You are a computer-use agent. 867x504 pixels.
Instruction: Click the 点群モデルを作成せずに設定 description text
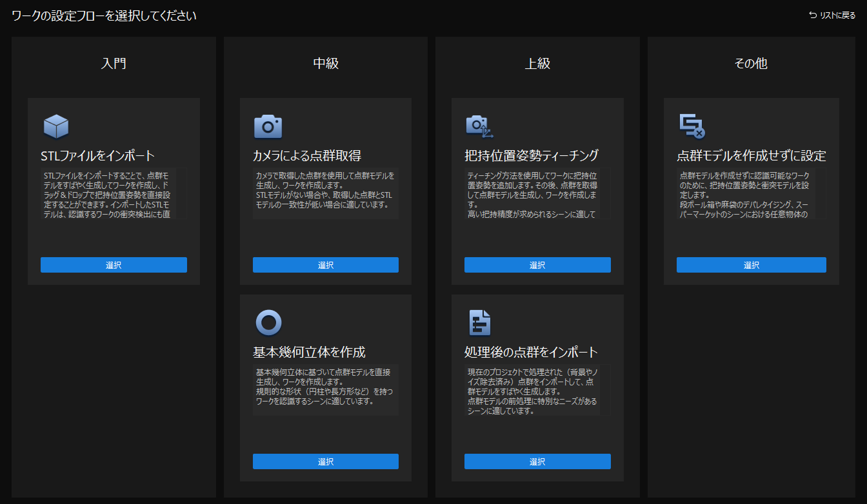pyautogui.click(x=745, y=195)
